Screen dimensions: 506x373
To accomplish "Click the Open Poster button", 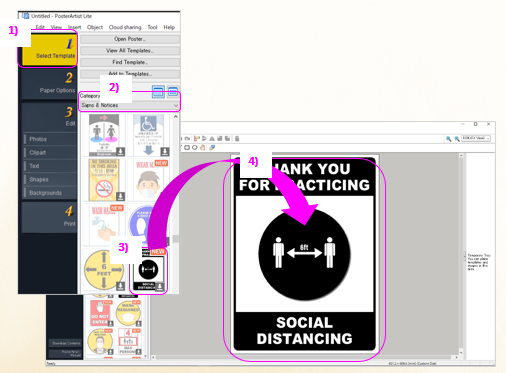I will (x=130, y=39).
